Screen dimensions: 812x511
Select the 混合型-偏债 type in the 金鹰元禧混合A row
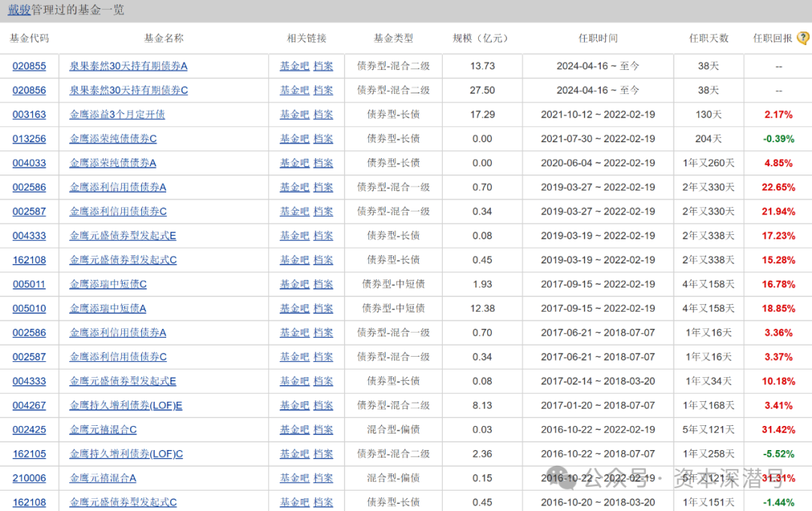coord(393,478)
